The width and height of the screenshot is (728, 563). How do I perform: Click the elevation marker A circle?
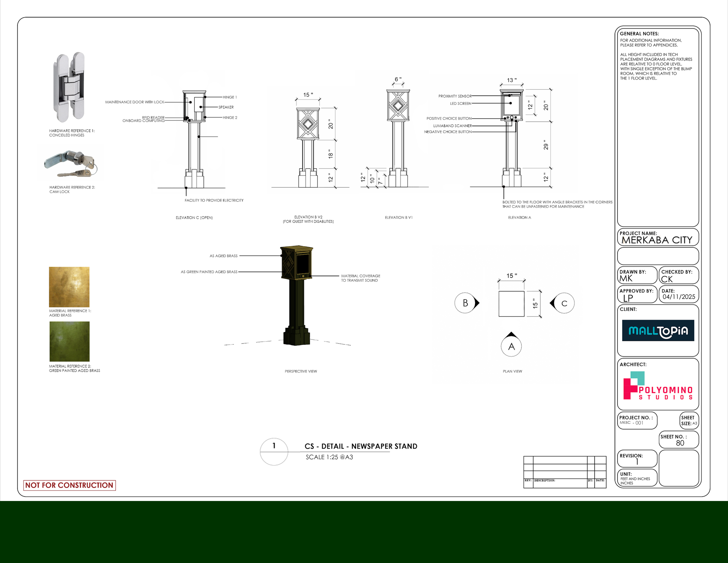pyautogui.click(x=511, y=347)
